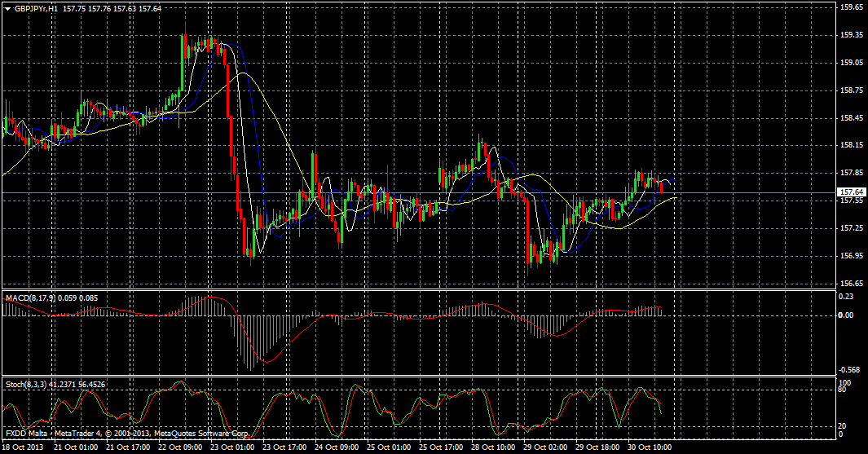Click the MACD zero level label 0.00

point(846,315)
